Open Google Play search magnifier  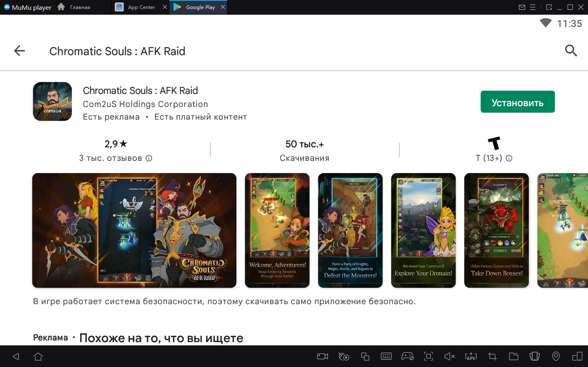[x=571, y=51]
